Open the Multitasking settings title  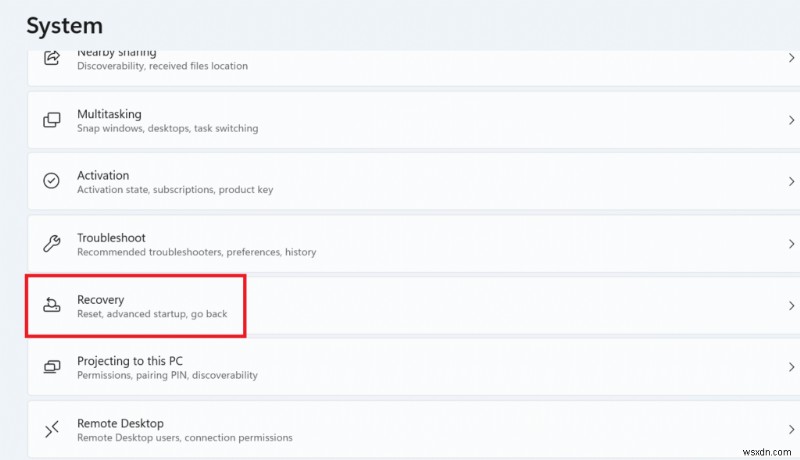pyautogui.click(x=109, y=114)
